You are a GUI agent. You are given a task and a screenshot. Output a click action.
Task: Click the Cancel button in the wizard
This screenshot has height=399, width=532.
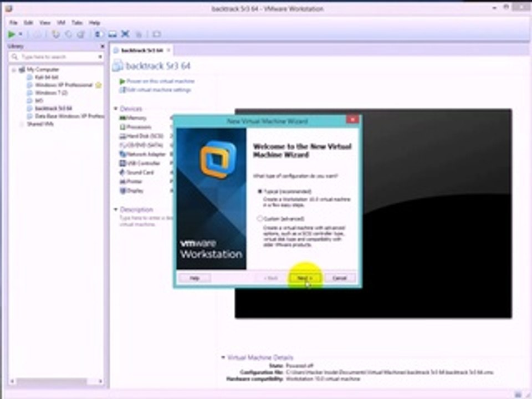coord(340,278)
